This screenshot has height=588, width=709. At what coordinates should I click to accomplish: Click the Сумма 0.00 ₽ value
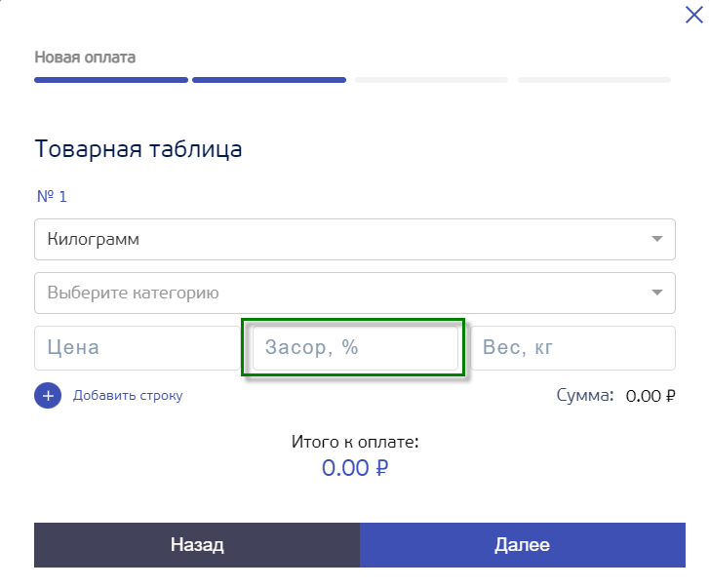coord(650,396)
